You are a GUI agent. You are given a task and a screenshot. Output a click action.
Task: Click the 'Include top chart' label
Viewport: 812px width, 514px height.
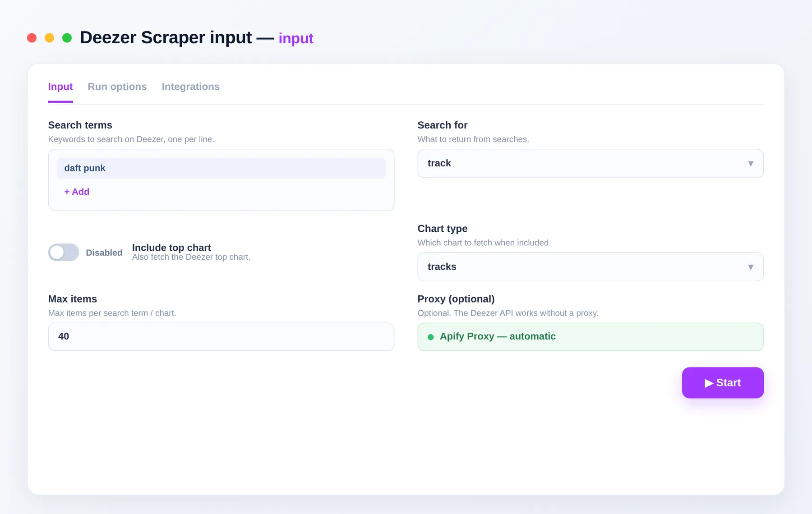pos(171,248)
